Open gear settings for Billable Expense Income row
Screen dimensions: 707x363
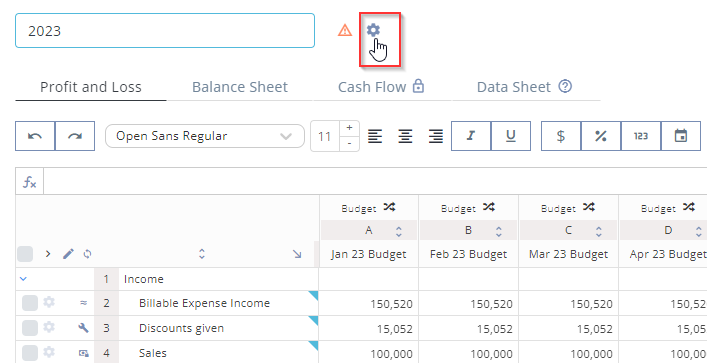coord(49,302)
